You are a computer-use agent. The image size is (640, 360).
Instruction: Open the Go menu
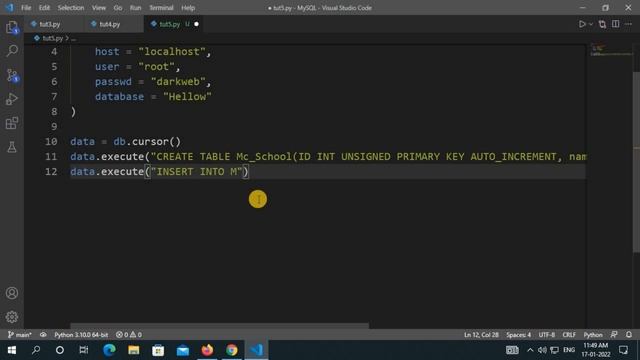118,8
